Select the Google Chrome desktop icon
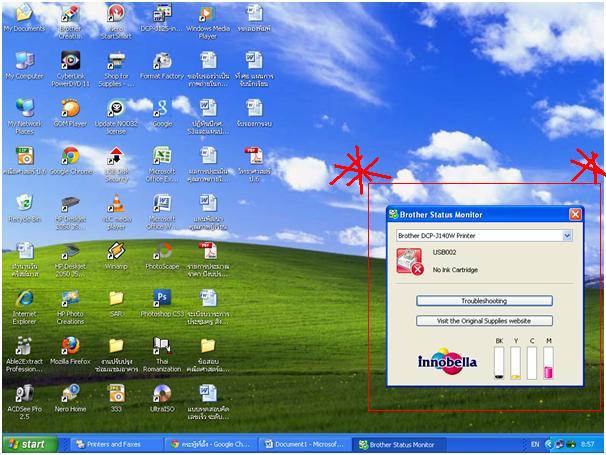This screenshot has height=455, width=606. point(70,160)
